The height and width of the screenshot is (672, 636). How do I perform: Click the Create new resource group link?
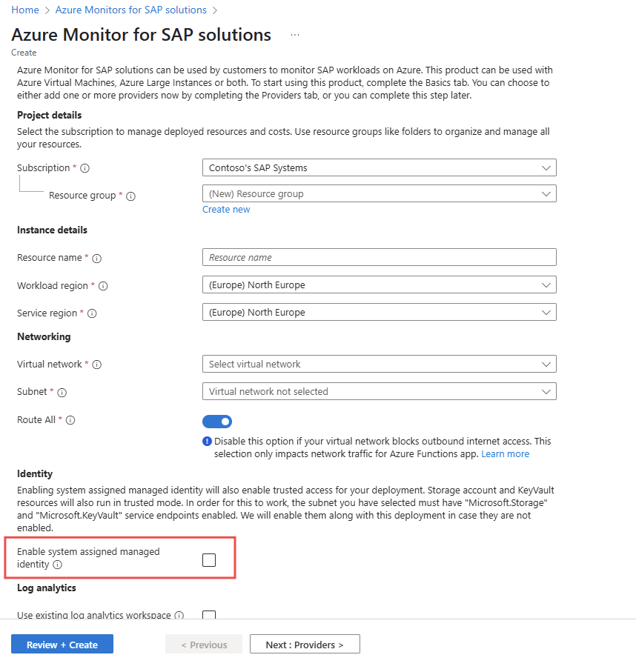coord(226,210)
